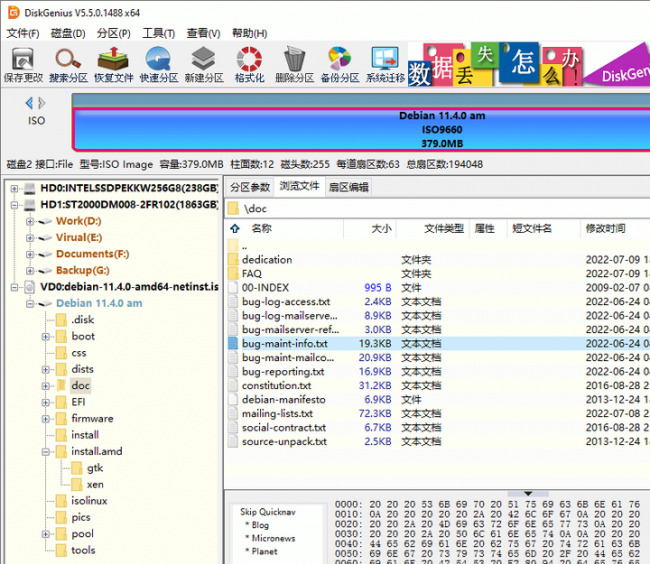Click the FAQ folder icon in the file list
Screen dimensions: 650x564
233,274
